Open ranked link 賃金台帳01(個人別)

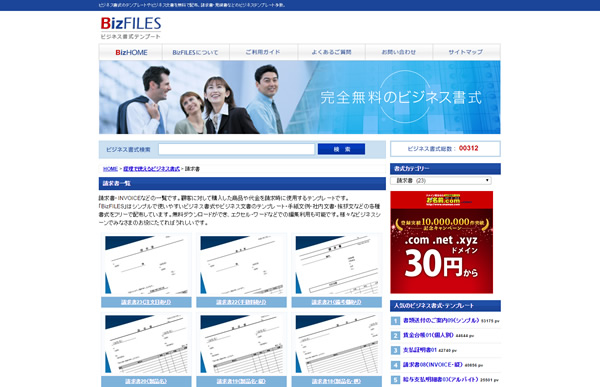[x=428, y=335]
